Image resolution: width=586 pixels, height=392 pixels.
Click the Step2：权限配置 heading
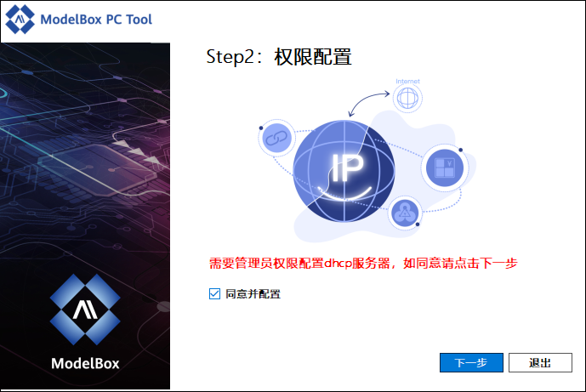coord(279,57)
